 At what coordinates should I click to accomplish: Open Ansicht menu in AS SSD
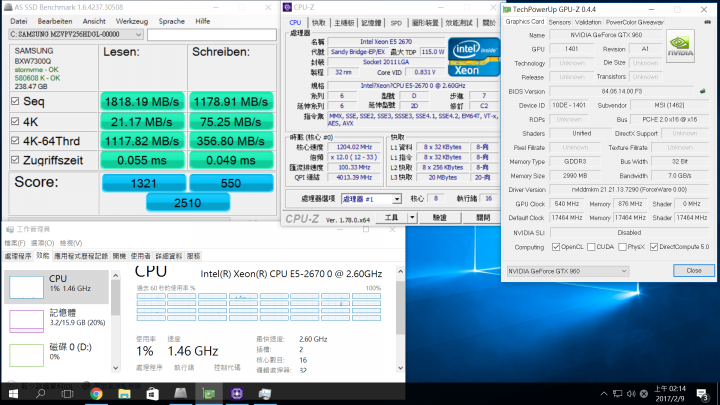(94, 21)
